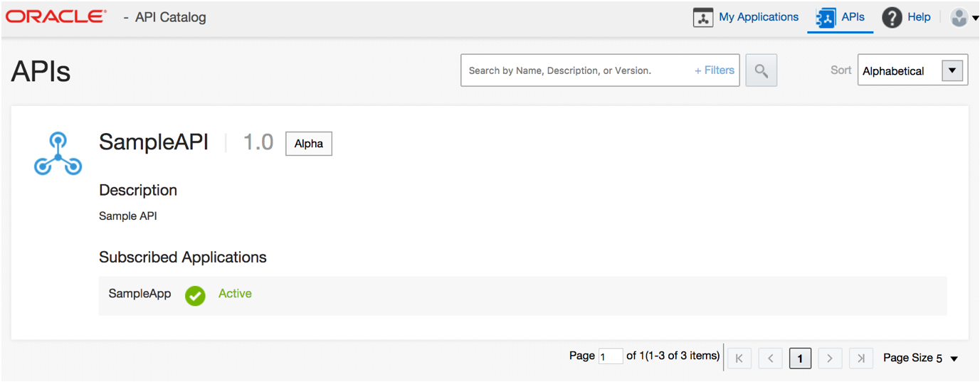Go to the previous page arrow
This screenshot has width=980, height=382.
click(x=770, y=359)
